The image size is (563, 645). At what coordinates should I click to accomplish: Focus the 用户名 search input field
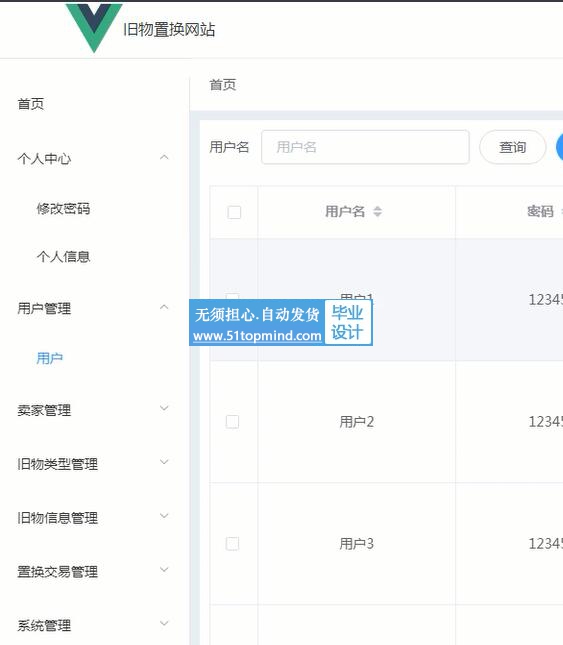coord(365,147)
